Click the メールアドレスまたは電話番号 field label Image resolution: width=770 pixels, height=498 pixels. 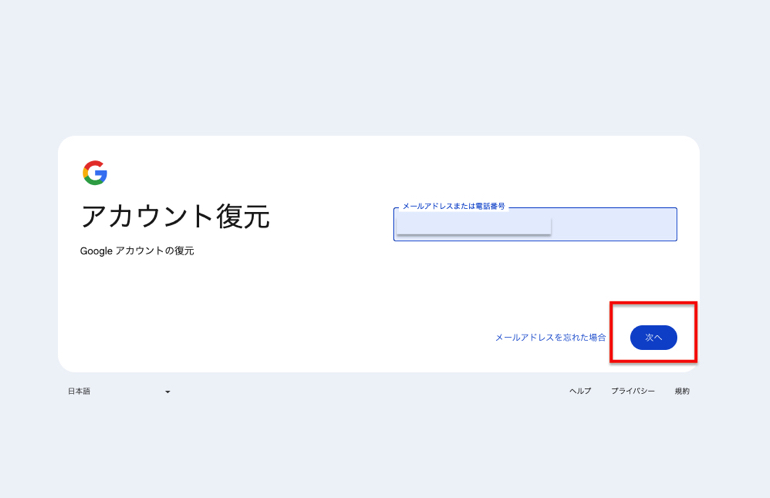coord(453,206)
